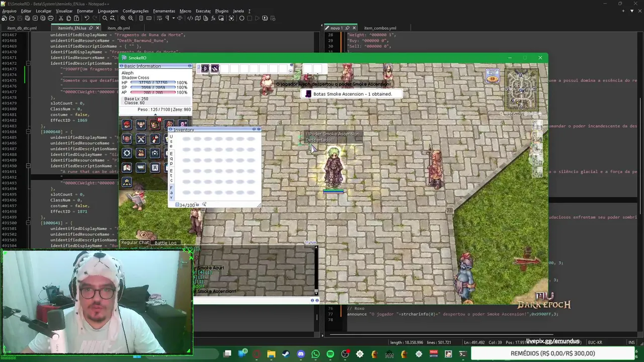Image resolution: width=644 pixels, height=362 pixels.
Task: Click the Cut scissors icon in Notepad++
Action: tap(60, 18)
